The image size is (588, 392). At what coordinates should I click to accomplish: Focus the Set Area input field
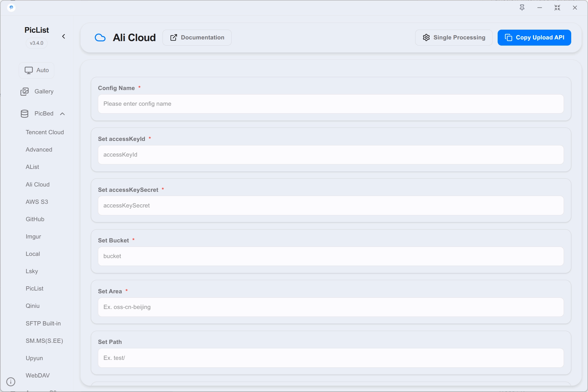[331, 307]
